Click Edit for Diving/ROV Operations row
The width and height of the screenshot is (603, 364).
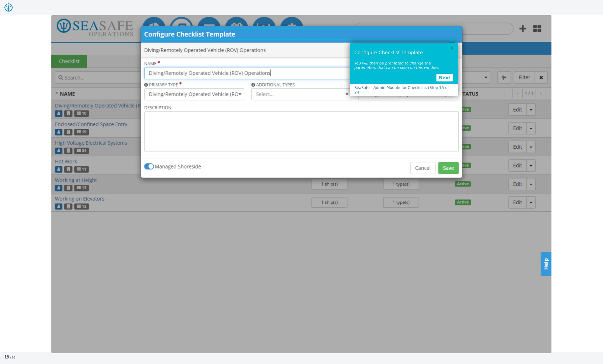click(x=517, y=110)
